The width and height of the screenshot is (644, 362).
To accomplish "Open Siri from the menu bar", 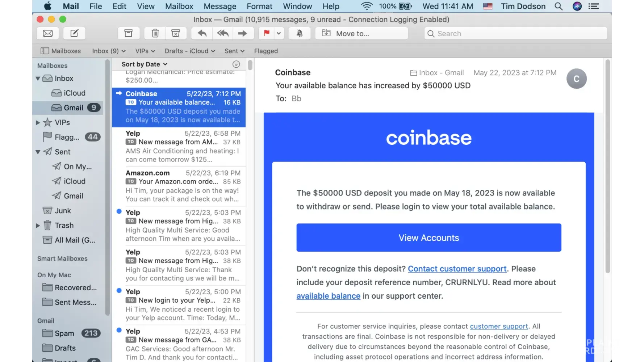I will pyautogui.click(x=577, y=6).
